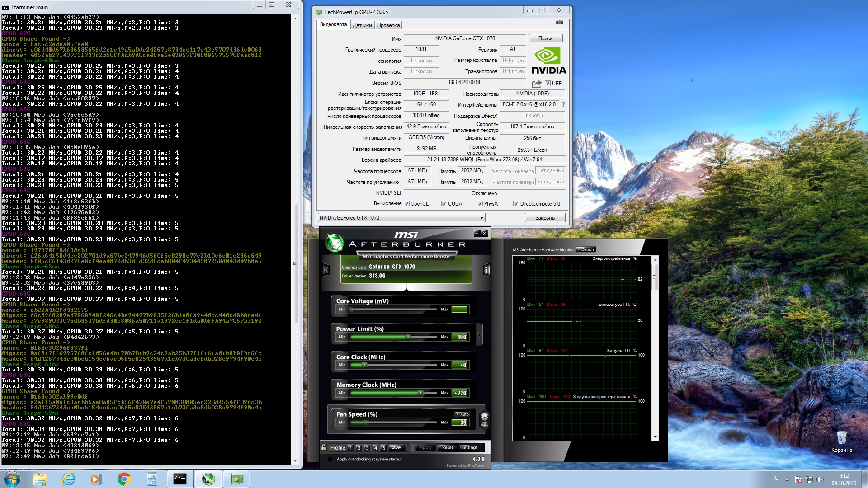Click the Закрыть button in GPU-Z
868x488 pixels.
pyautogui.click(x=545, y=218)
